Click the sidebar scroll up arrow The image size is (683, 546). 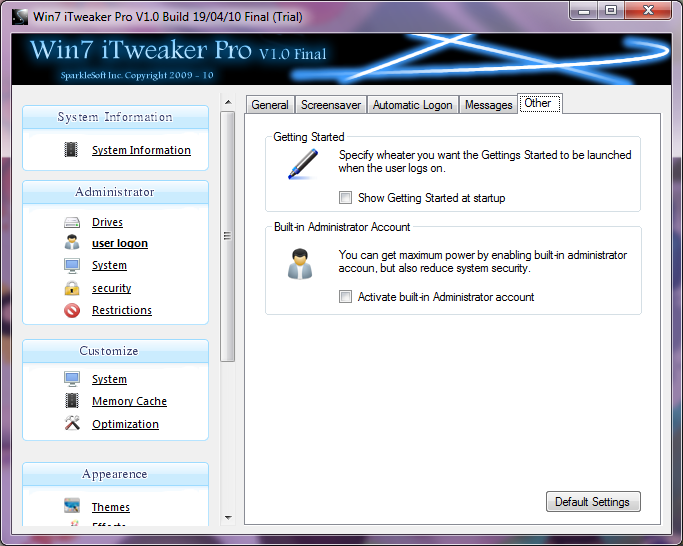click(228, 102)
